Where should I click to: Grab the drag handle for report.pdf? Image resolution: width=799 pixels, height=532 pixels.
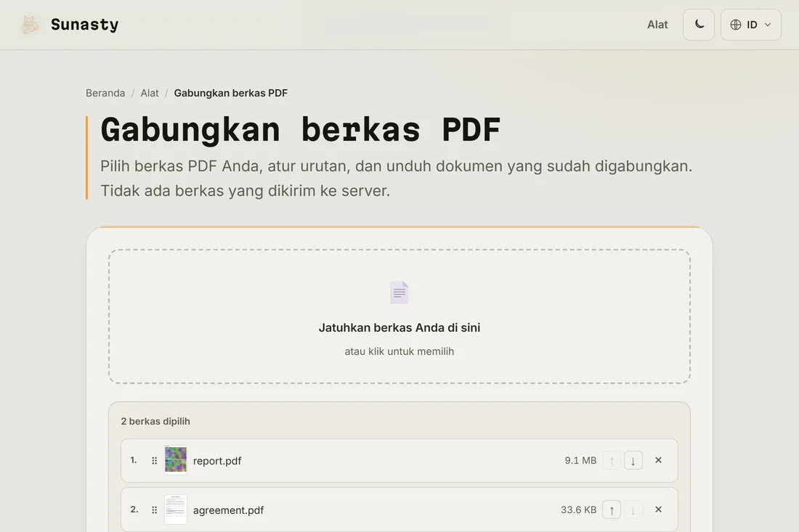[x=155, y=461]
